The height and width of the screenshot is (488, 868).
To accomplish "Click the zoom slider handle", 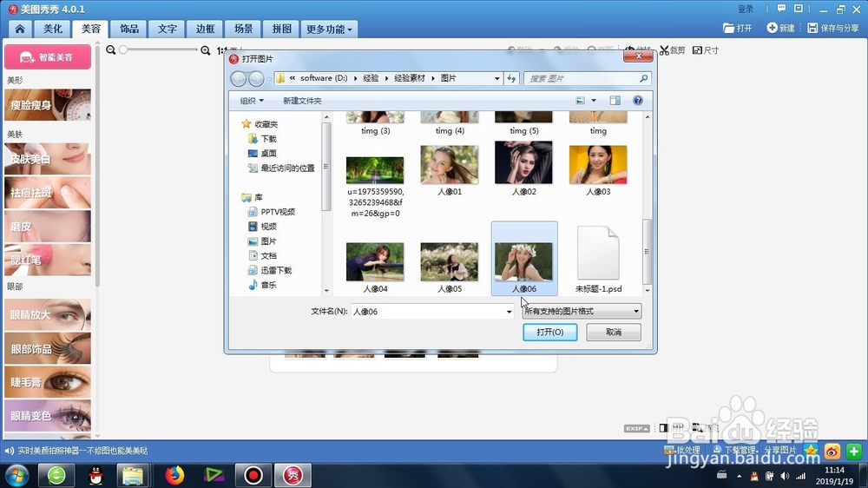I will [123, 49].
